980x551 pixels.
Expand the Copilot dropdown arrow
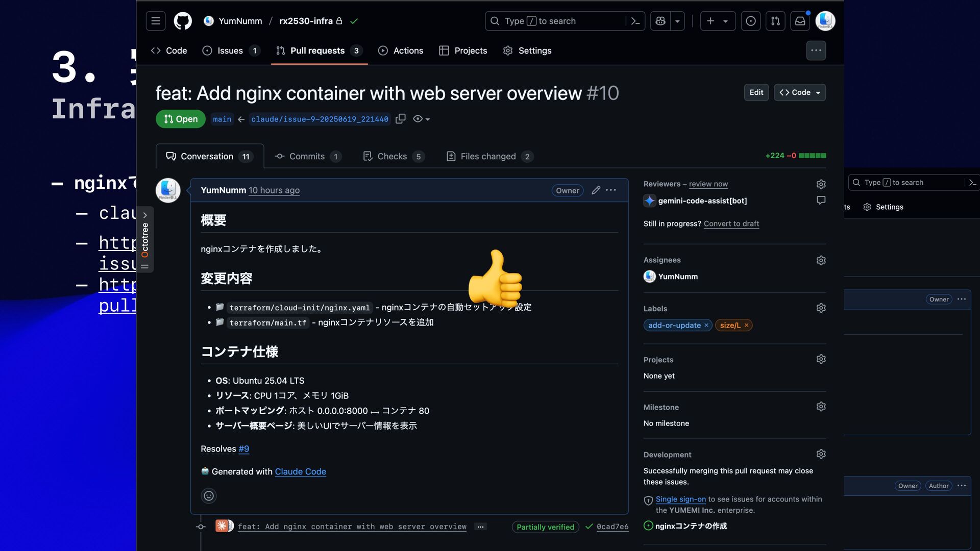pyautogui.click(x=677, y=21)
